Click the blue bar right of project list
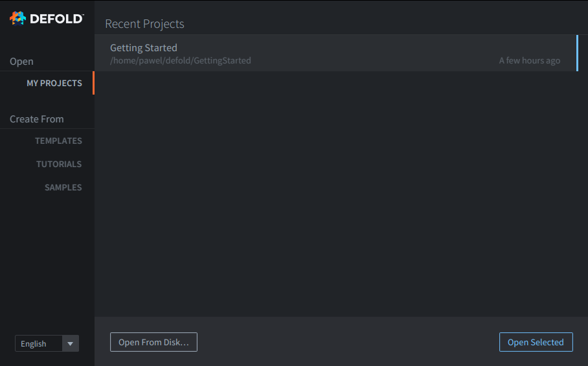The height and width of the screenshot is (366, 588). coord(577,53)
